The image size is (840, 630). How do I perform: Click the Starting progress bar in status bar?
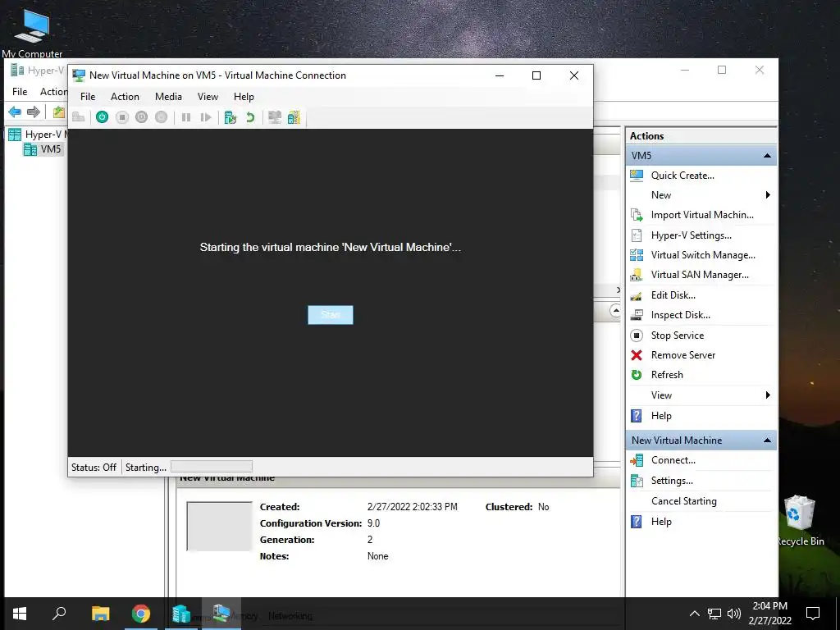(x=211, y=467)
